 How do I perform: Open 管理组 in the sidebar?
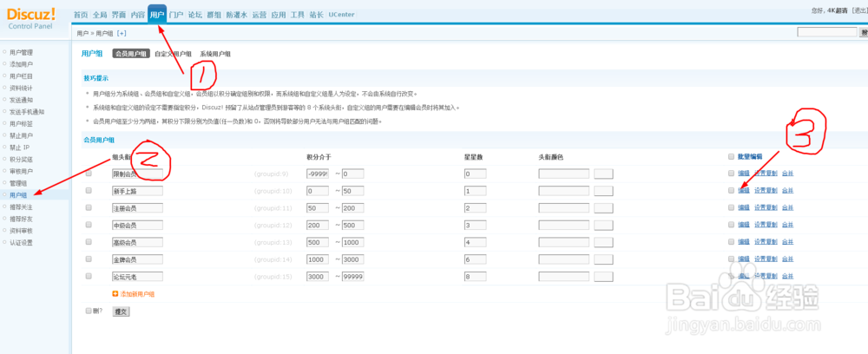click(19, 183)
